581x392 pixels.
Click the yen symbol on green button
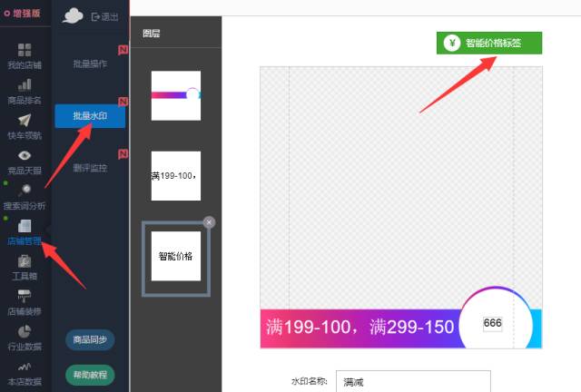(x=452, y=43)
